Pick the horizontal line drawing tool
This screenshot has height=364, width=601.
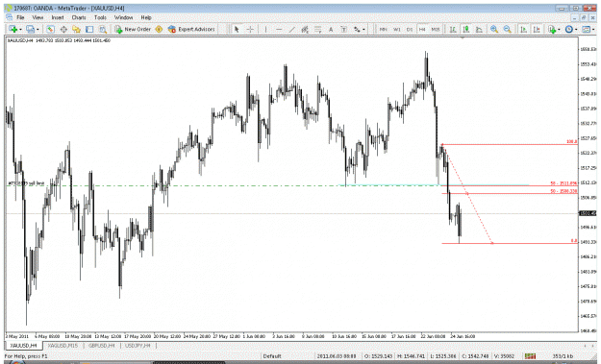[x=279, y=29]
